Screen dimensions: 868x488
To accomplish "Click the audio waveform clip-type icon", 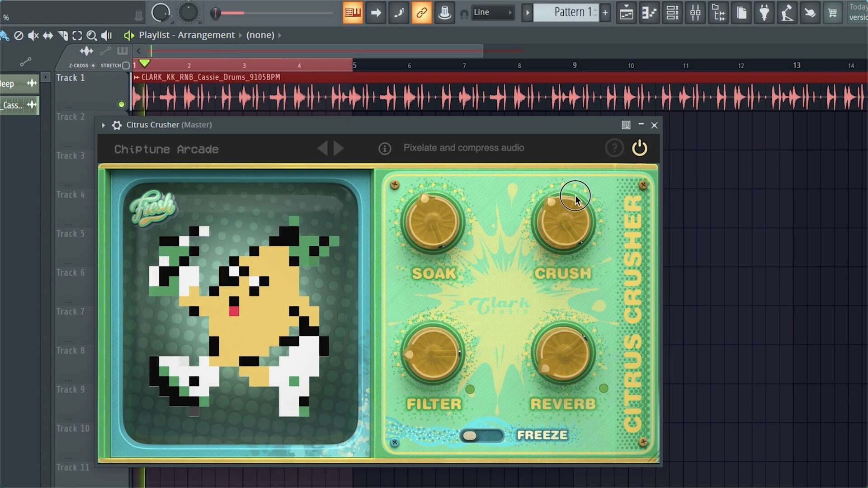I will click(x=86, y=51).
